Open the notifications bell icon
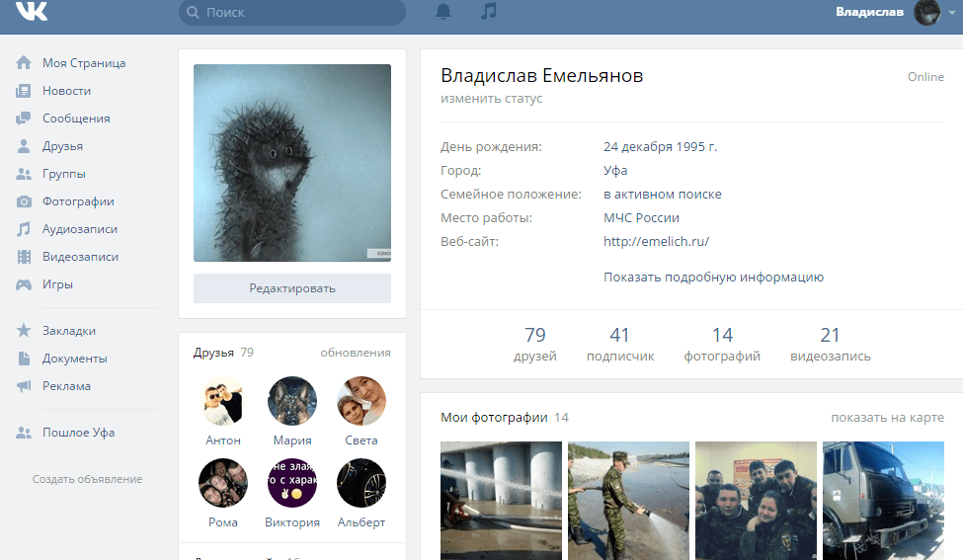The width and height of the screenshot is (963, 560). pyautogui.click(x=443, y=12)
